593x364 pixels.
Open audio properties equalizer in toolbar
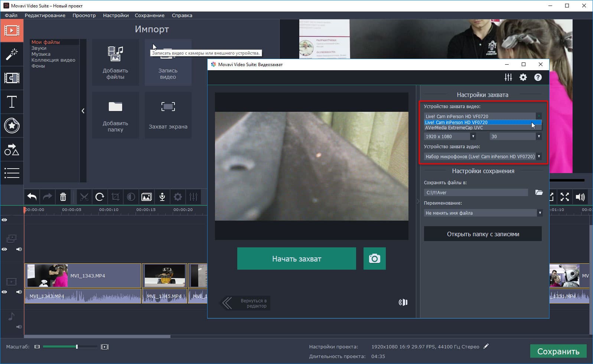coord(193,197)
